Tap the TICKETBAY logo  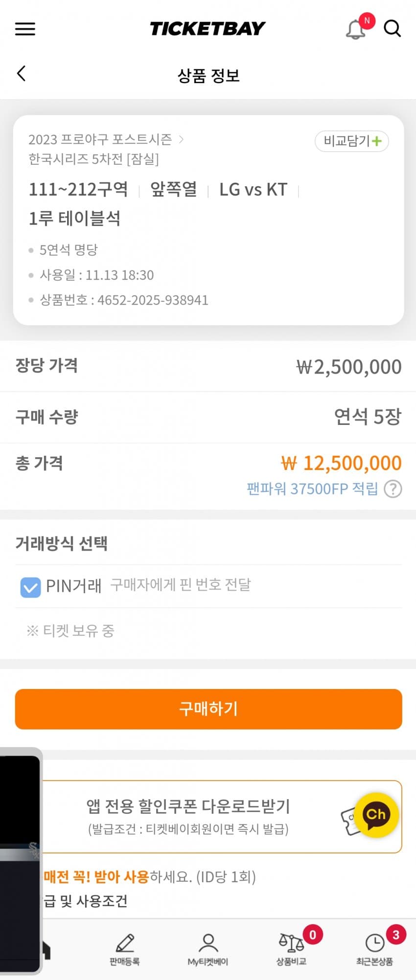pos(208,29)
